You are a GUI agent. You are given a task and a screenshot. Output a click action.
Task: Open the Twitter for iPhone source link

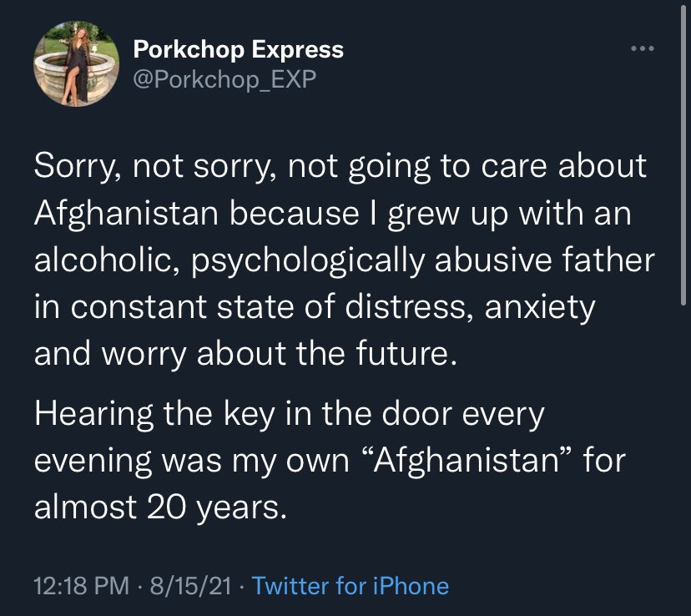click(x=350, y=586)
